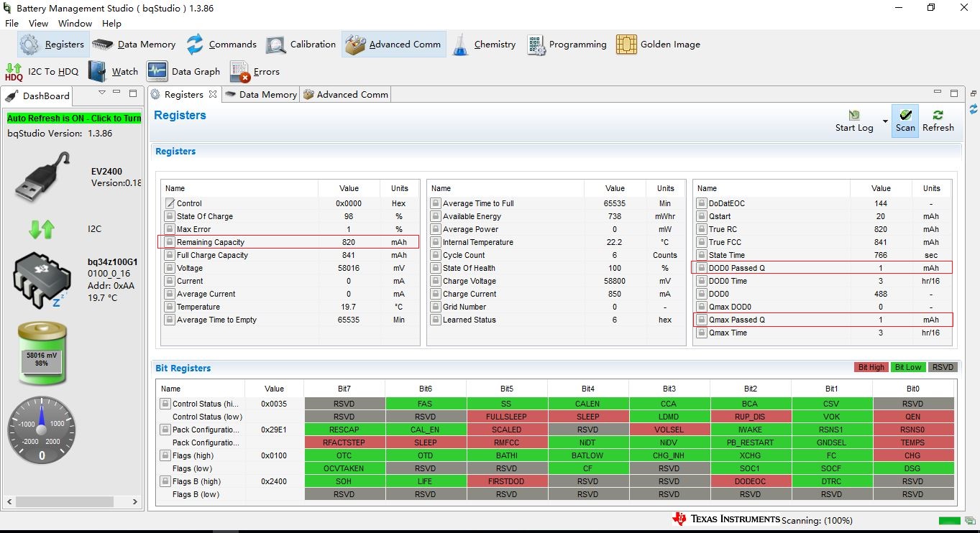Select the DashBoard tab
The image size is (980, 533).
(37, 96)
